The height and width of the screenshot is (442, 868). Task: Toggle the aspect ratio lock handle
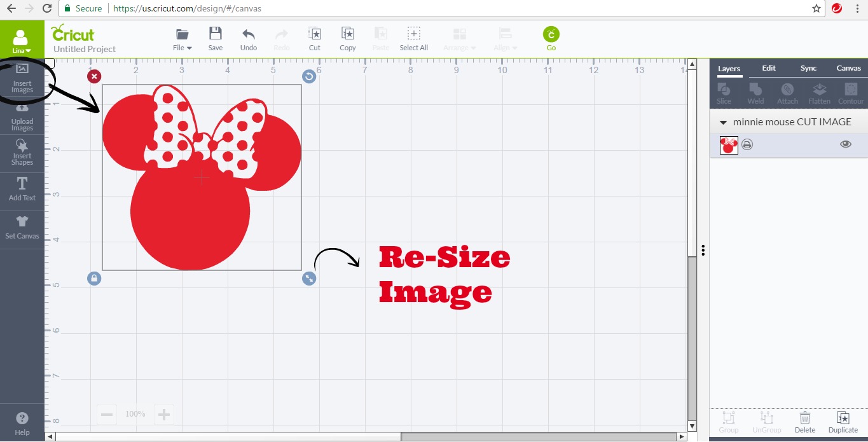tap(94, 279)
